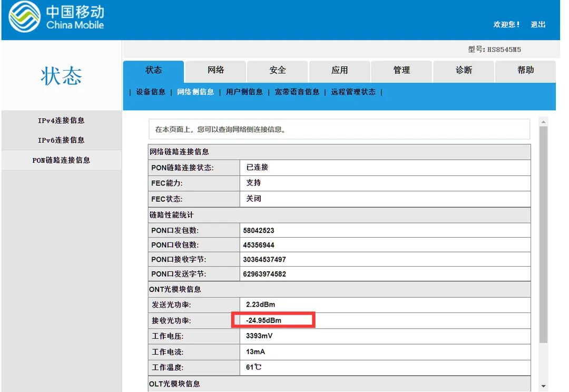569x392 pixels.
Task: Select 网络侧信息 in the submenu
Action: click(195, 92)
